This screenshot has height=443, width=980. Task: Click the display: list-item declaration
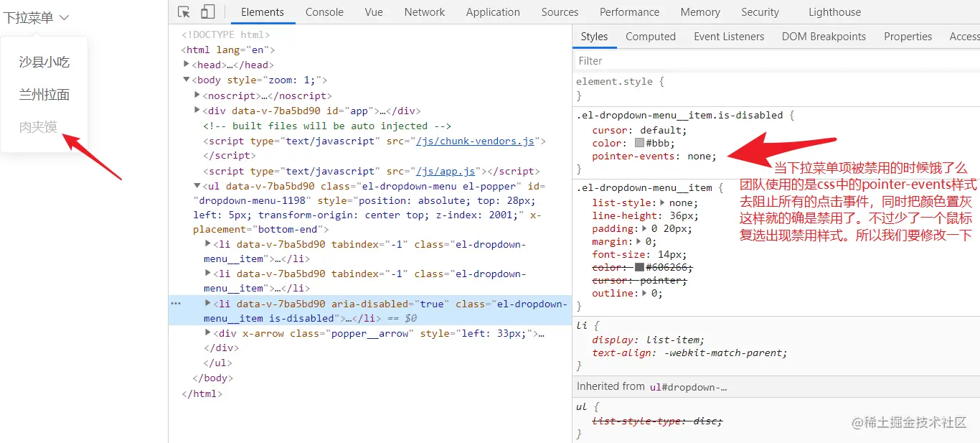tap(648, 340)
